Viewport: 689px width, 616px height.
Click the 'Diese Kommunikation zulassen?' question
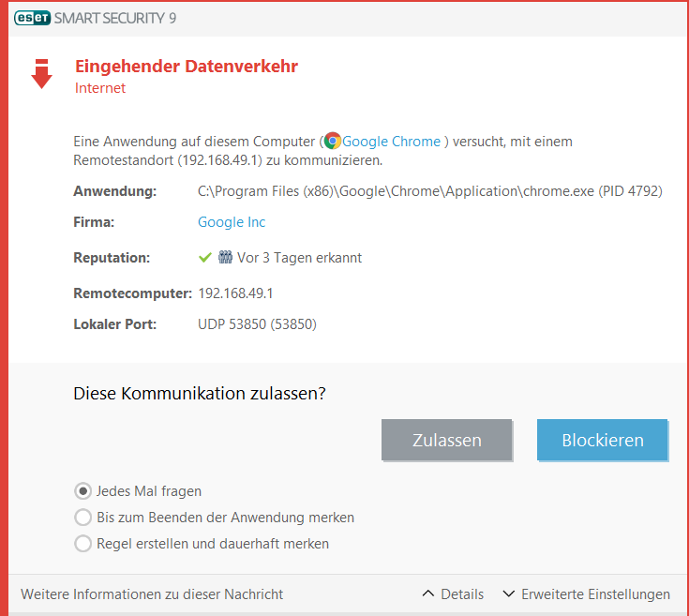200,393
